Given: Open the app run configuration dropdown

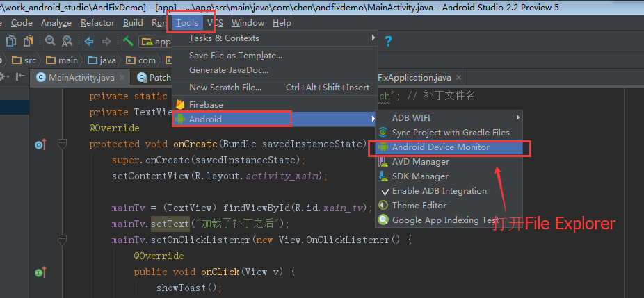Looking at the screenshot, I should point(156,42).
